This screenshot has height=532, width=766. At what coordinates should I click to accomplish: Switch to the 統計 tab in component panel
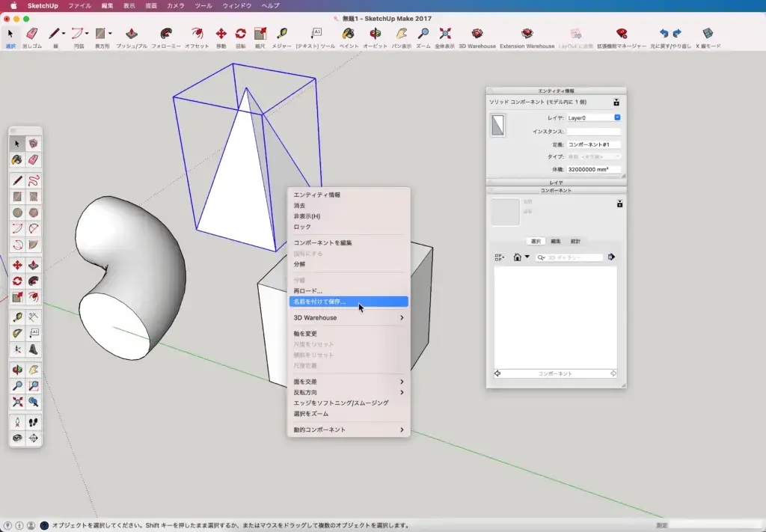point(575,242)
